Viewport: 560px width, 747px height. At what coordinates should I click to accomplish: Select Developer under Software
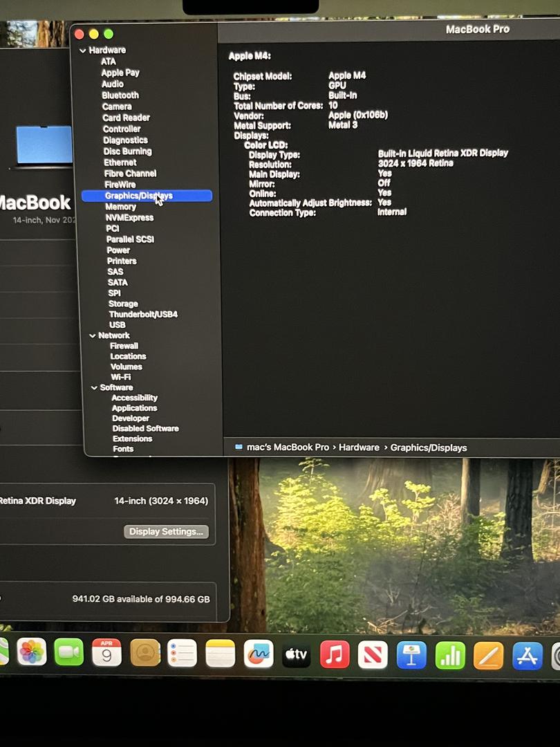pyautogui.click(x=131, y=418)
